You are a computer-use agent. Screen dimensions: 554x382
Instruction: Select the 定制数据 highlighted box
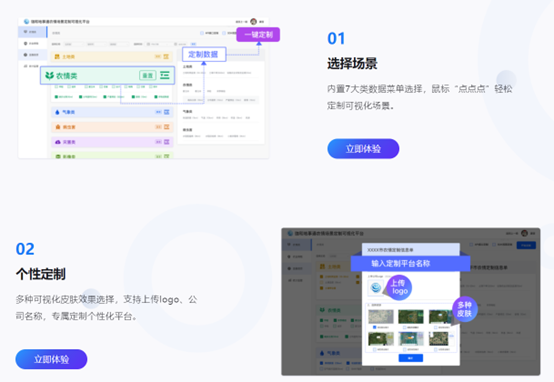204,54
